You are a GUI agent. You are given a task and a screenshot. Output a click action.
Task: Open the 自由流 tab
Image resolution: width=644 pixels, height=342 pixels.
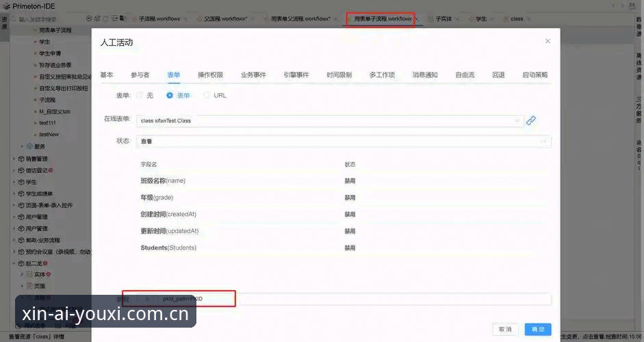[x=465, y=75]
